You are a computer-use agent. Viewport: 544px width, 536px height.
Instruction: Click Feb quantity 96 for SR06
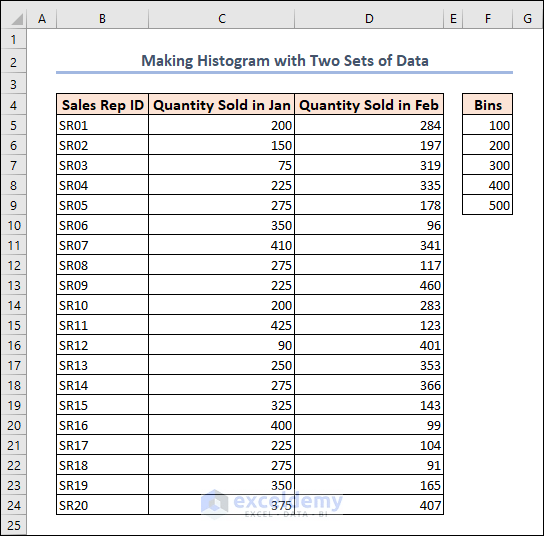click(x=369, y=225)
